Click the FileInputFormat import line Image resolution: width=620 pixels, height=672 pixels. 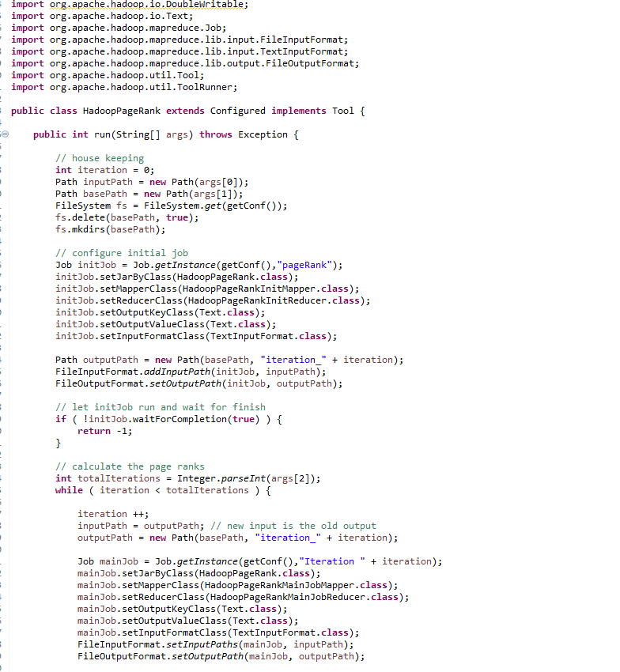tap(180, 40)
